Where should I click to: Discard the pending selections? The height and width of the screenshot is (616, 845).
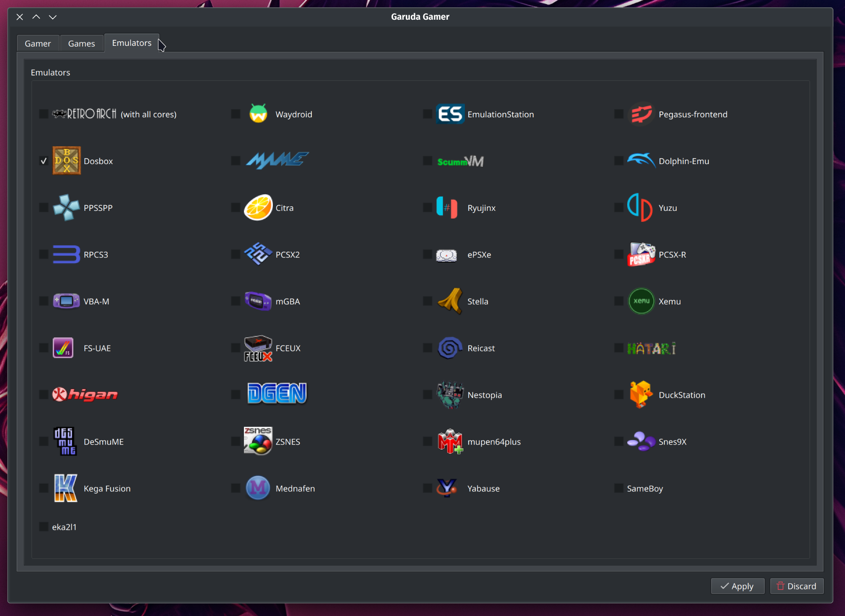point(797,586)
